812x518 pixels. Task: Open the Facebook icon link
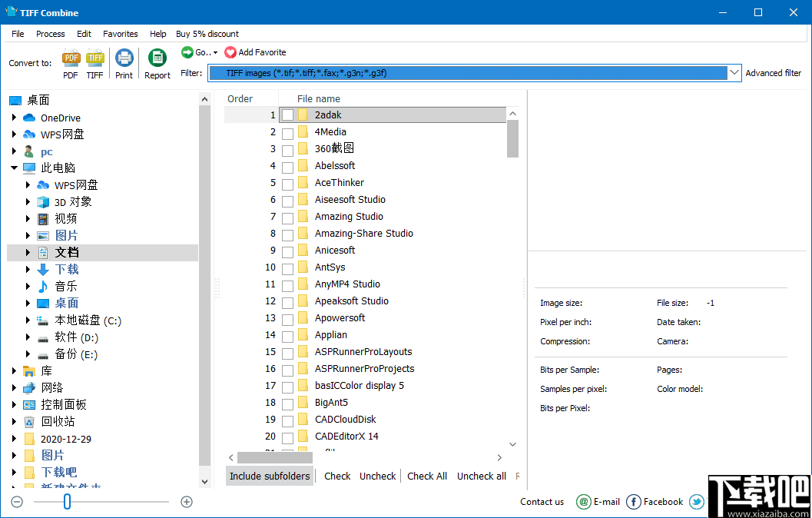click(x=633, y=501)
